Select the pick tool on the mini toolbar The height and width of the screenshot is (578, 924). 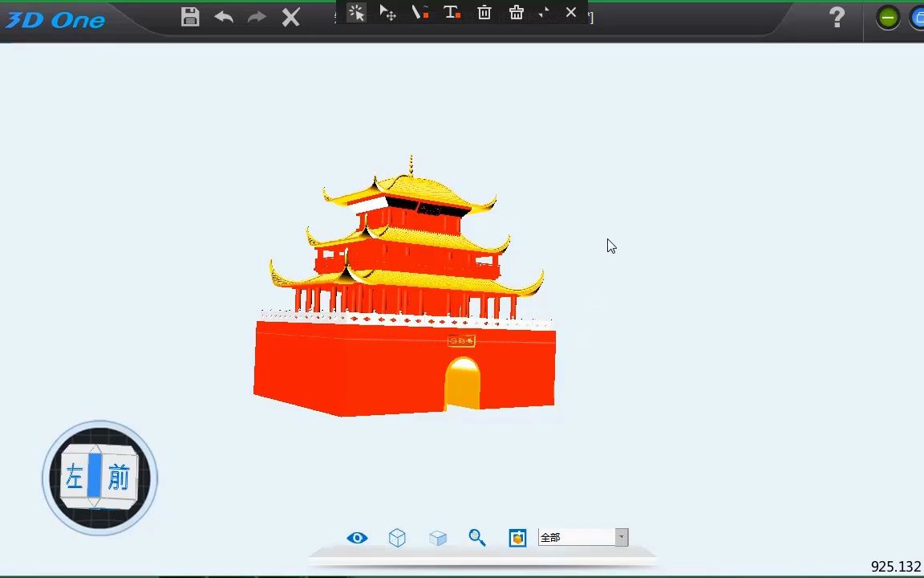pyautogui.click(x=356, y=13)
